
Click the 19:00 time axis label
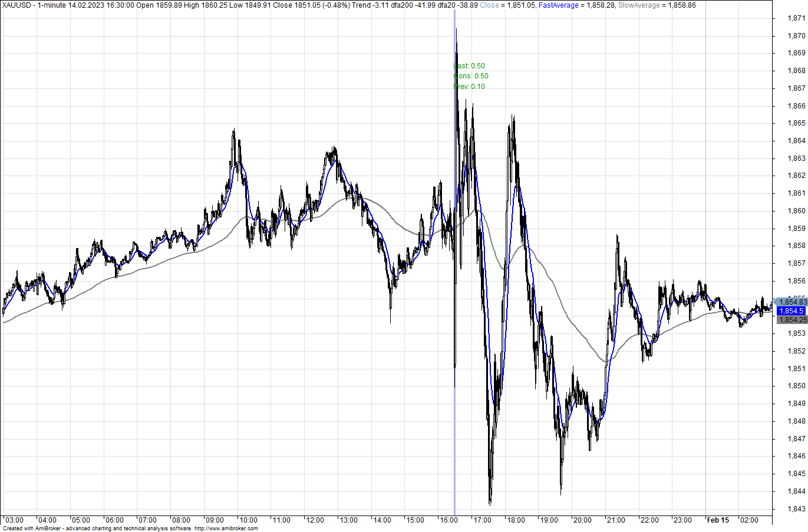tap(549, 520)
